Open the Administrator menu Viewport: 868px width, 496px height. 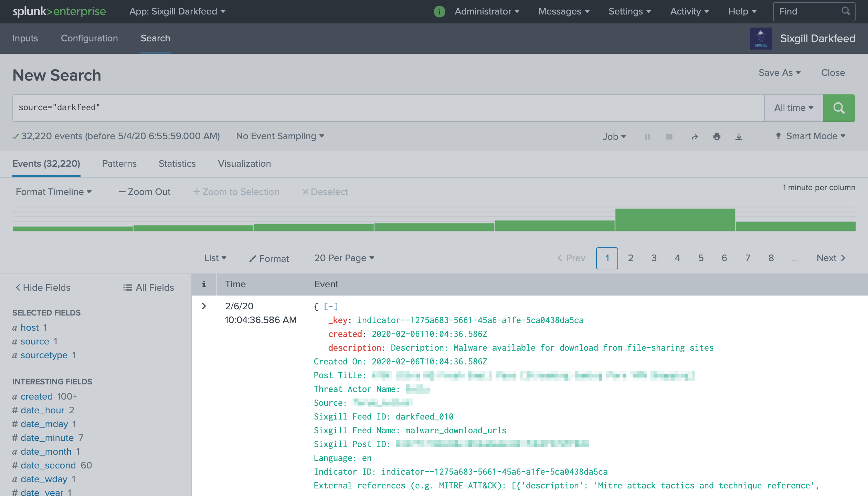(x=487, y=11)
